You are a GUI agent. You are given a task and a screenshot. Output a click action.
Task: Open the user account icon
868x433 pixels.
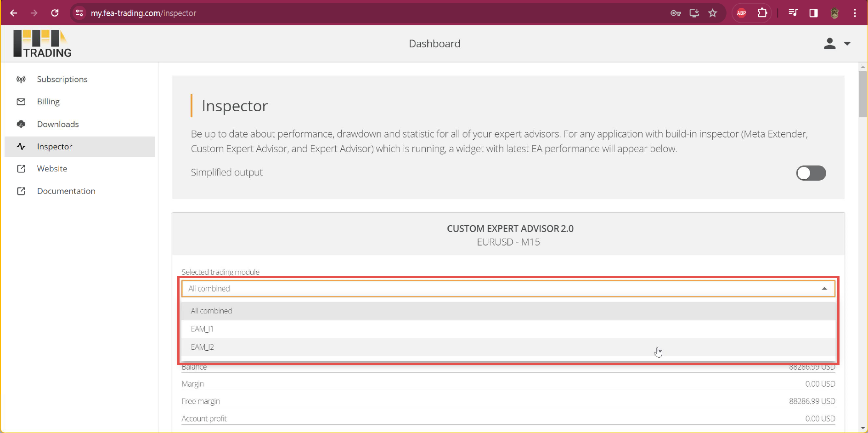829,44
